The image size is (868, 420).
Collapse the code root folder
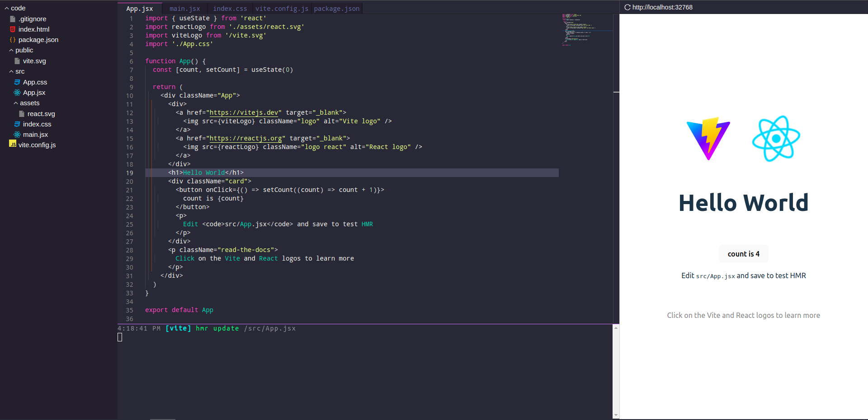pos(7,8)
